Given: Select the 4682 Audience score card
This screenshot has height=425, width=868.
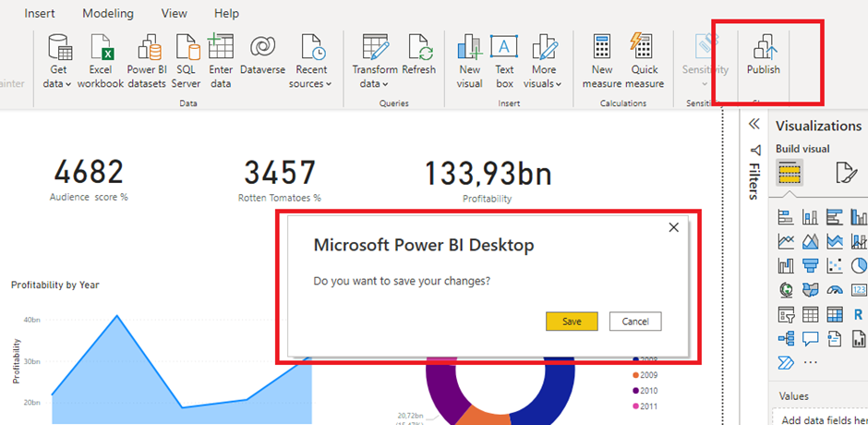Looking at the screenshot, I should pyautogui.click(x=89, y=179).
